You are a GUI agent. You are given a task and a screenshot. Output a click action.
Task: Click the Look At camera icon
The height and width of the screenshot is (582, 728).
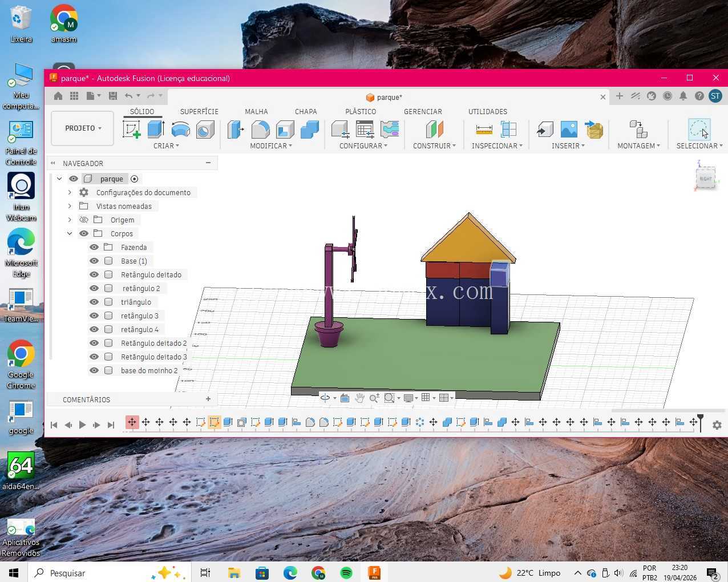345,398
